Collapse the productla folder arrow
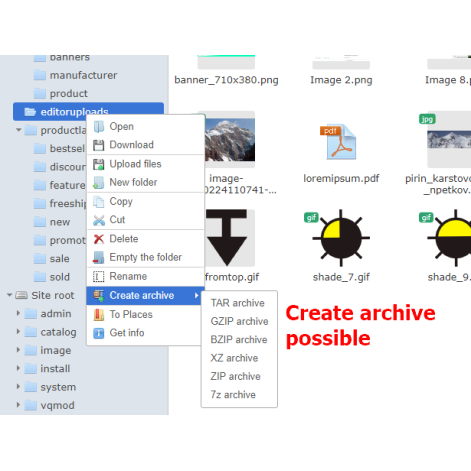The width and height of the screenshot is (471, 471). [x=19, y=130]
